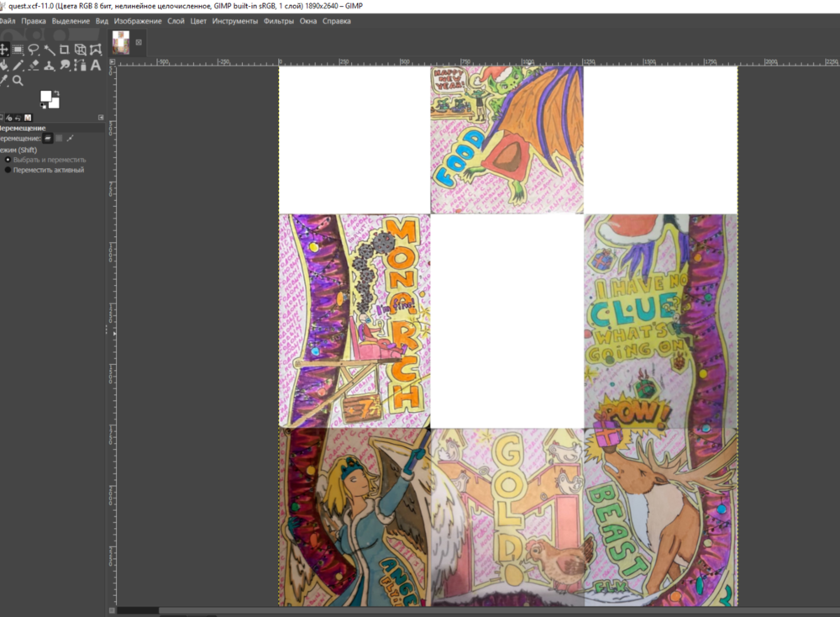Enable the "Выбрать и переместить" mode option

(x=50, y=160)
